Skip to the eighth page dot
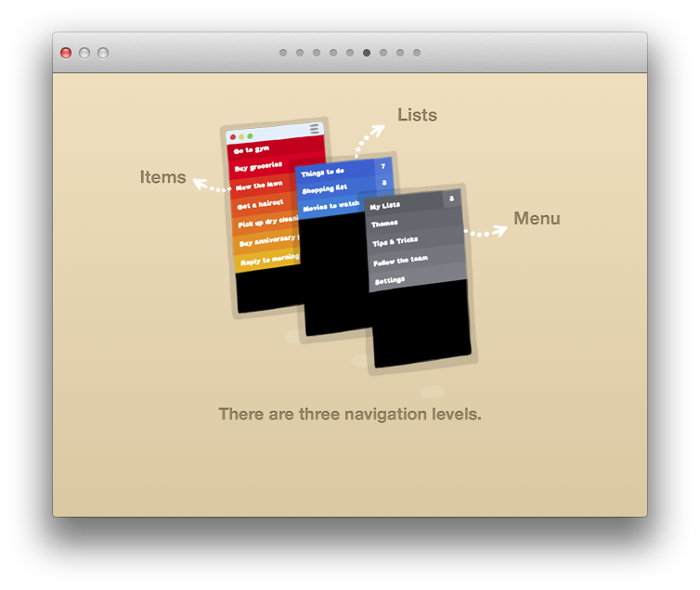This screenshot has height=590, width=700. (x=400, y=53)
